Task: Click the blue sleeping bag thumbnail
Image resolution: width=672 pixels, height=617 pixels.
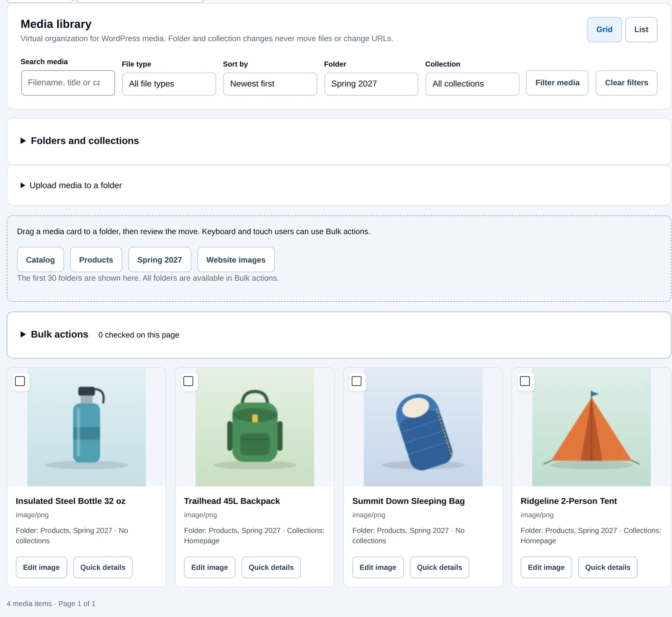Action: 423,427
